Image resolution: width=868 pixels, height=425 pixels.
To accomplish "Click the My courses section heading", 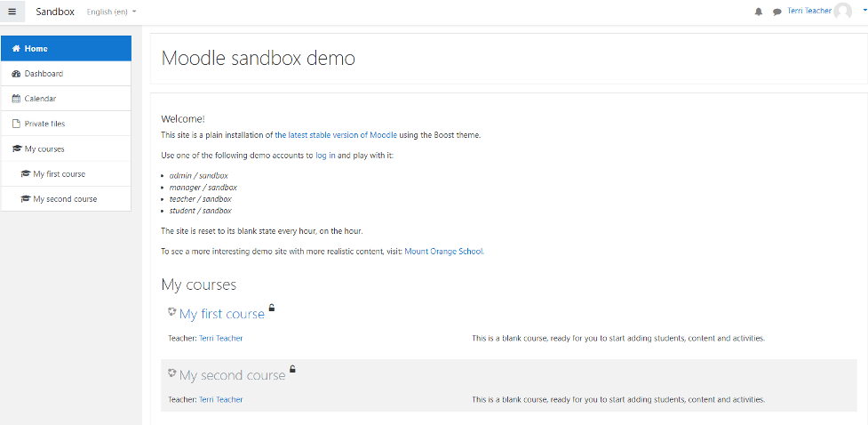I will pyautogui.click(x=199, y=285).
